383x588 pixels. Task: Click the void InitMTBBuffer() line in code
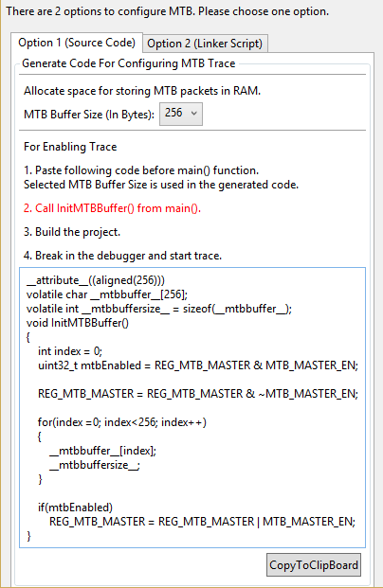point(78,323)
